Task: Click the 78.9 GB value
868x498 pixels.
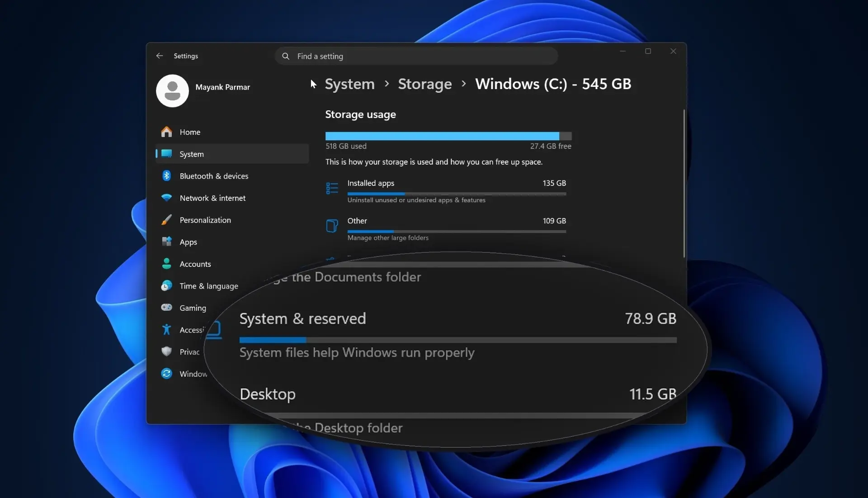Action: click(x=651, y=319)
